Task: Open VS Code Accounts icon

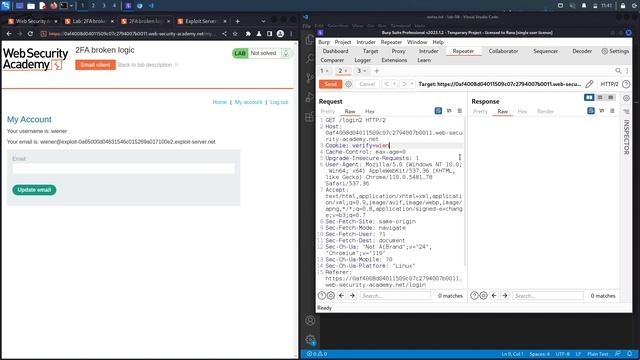Action: tap(310, 320)
